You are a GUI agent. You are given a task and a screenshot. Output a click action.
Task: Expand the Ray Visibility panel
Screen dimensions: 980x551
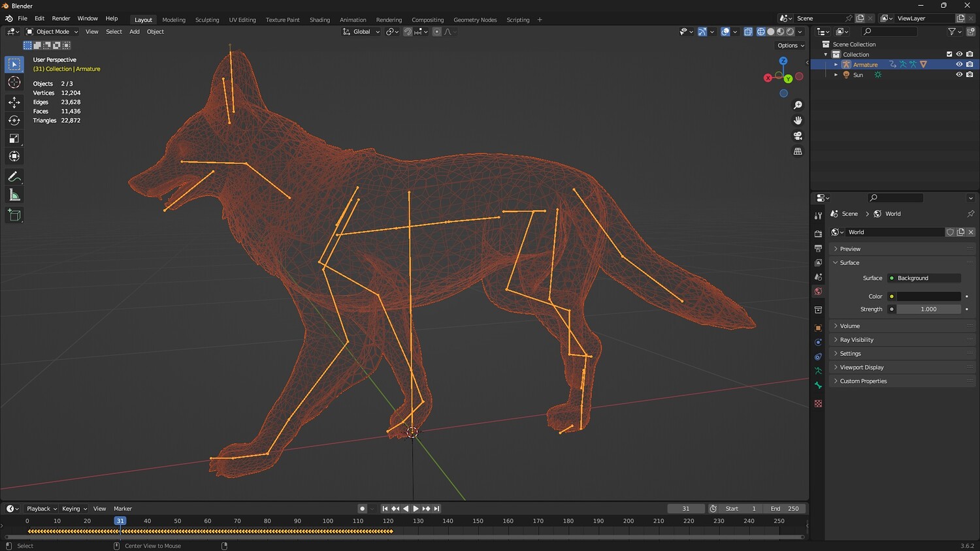902,339
